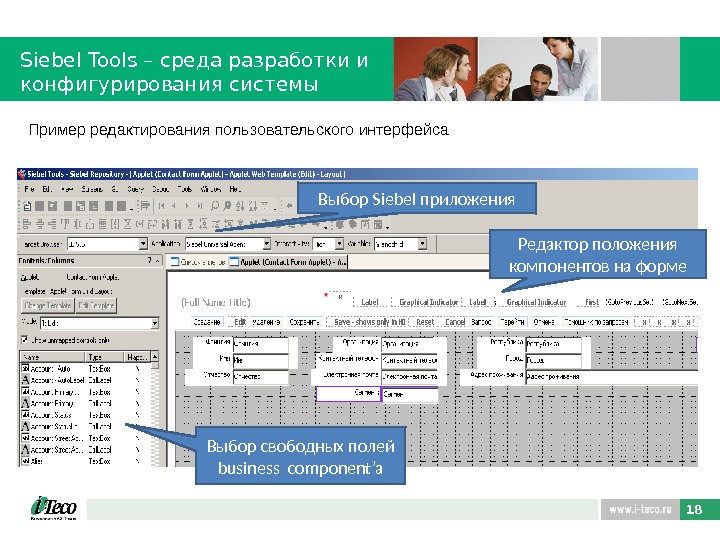Screen dimensions: 720x540
Task: Select the Сохранить button on form
Action: pos(304,322)
